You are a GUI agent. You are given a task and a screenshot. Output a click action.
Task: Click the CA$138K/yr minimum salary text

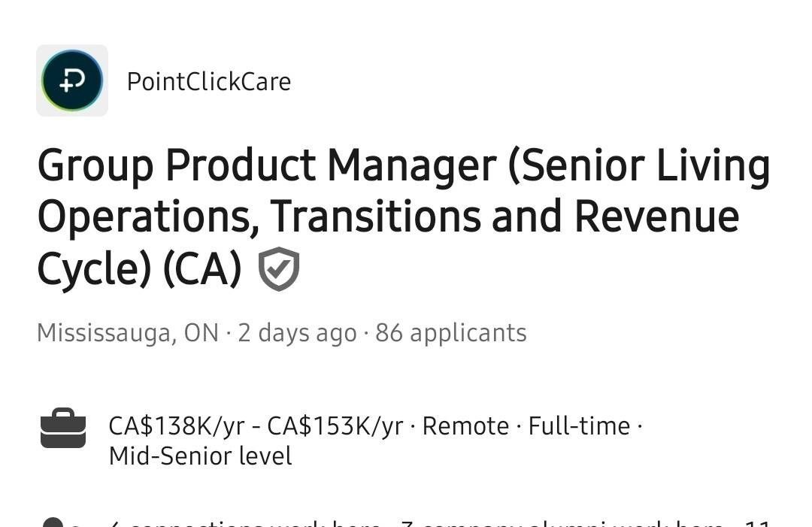(177, 426)
